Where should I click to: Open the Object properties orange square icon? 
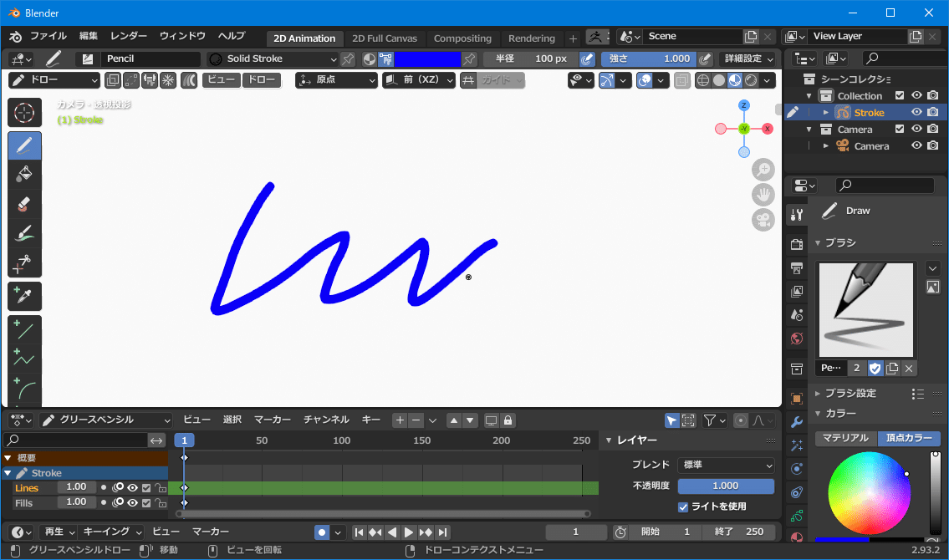797,399
